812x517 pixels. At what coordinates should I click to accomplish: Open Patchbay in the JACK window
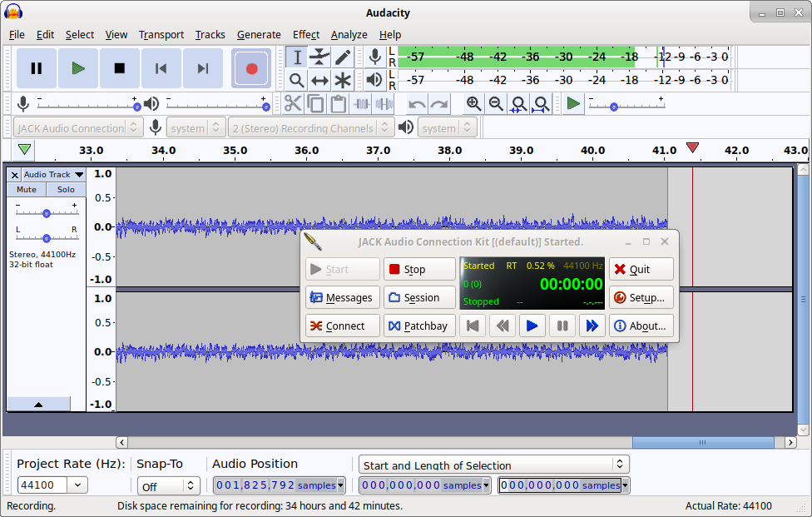tap(419, 326)
